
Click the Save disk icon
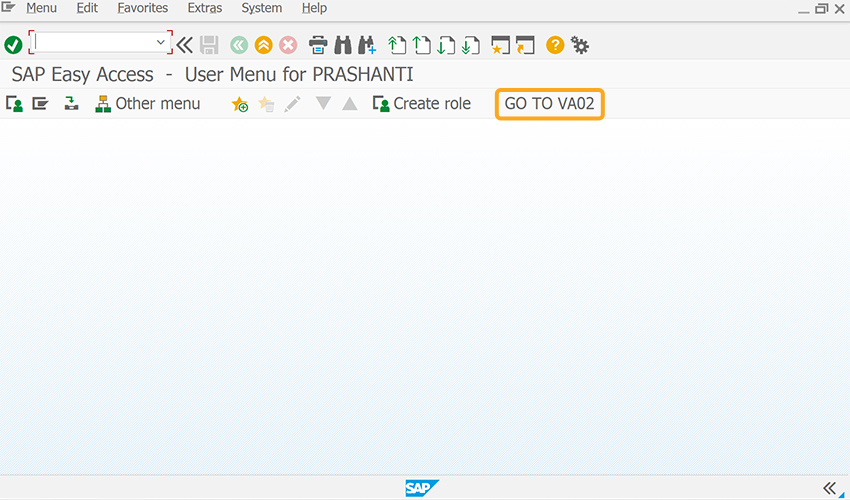click(209, 45)
